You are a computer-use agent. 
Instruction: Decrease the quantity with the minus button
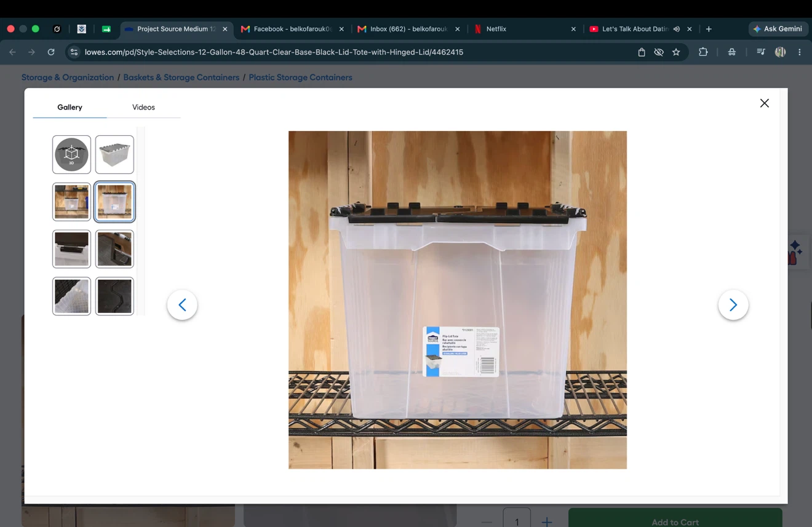click(x=487, y=522)
